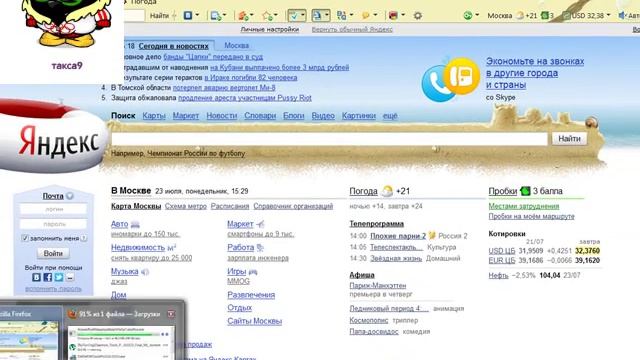Show more login services icon
The width and height of the screenshot is (640, 360).
coord(70,277)
